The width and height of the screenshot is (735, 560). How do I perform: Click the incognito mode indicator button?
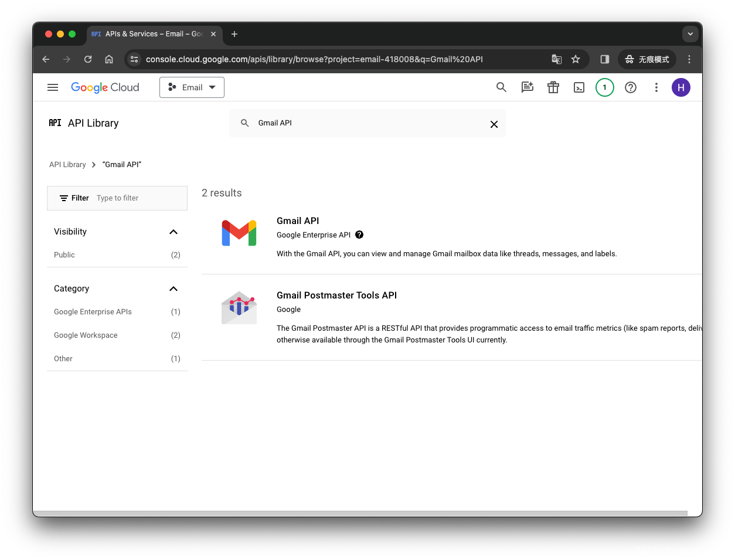pyautogui.click(x=647, y=59)
